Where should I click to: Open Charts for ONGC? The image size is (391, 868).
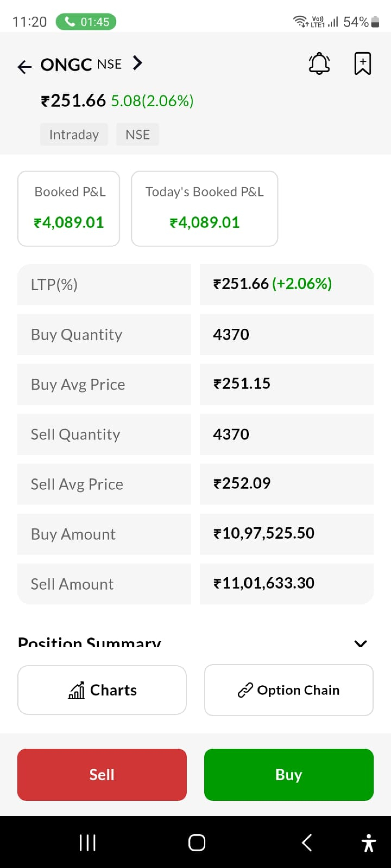coord(102,690)
